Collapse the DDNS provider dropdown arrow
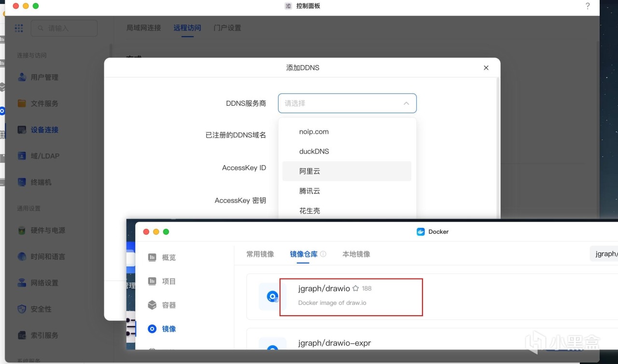The width and height of the screenshot is (618, 364). click(406, 103)
